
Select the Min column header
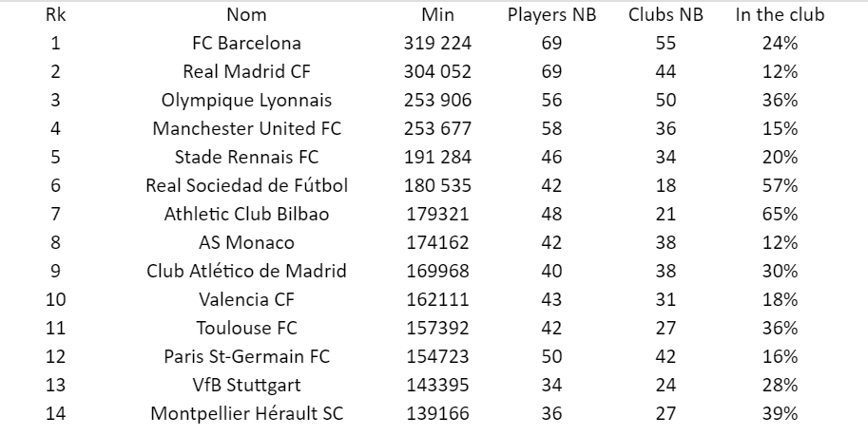437,15
